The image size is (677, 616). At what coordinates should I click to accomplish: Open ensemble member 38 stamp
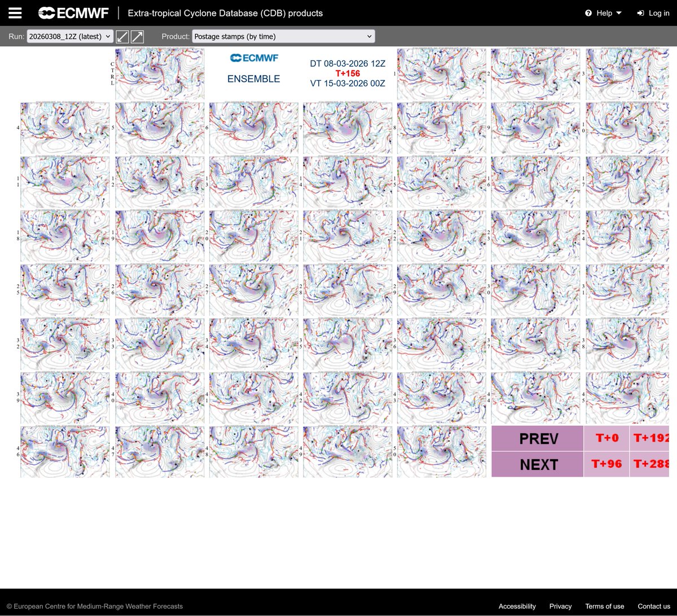[x=627, y=345]
